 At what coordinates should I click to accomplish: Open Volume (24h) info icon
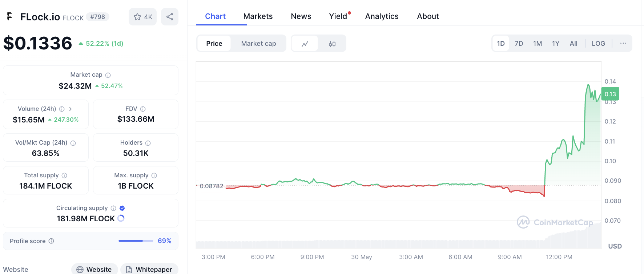tap(62, 109)
